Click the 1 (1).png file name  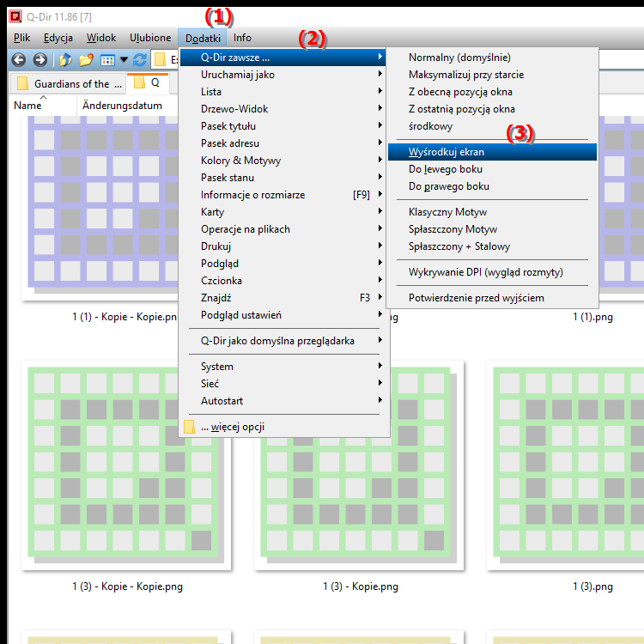pos(592,317)
